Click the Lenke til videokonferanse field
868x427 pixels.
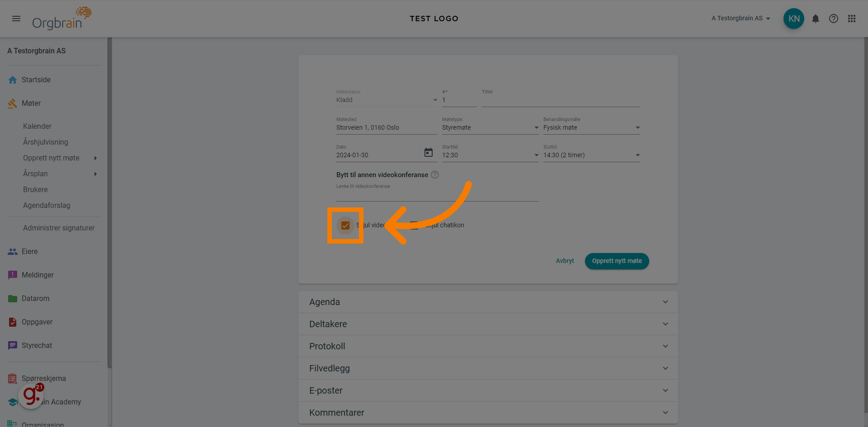438,195
